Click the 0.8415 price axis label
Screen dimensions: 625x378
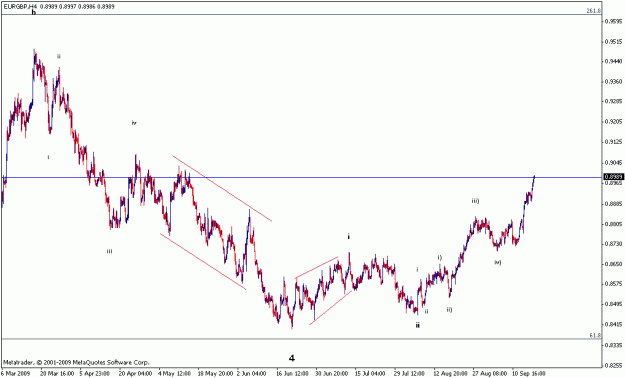click(613, 325)
